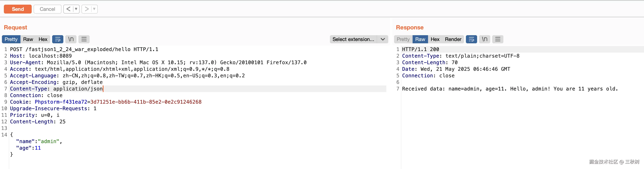Screen dimensions: 644x169
Task: Switch Request view to Raw tab
Action: (28, 39)
